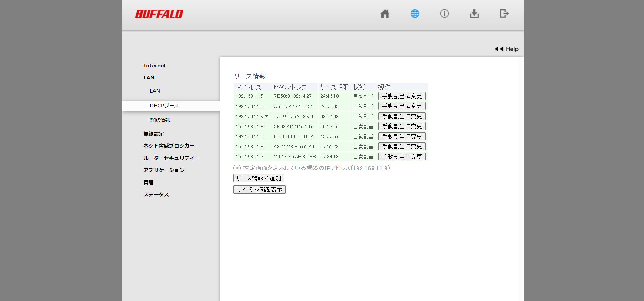The image size is (644, 301).
Task: Open the 経路情報 page
Action: (x=160, y=120)
